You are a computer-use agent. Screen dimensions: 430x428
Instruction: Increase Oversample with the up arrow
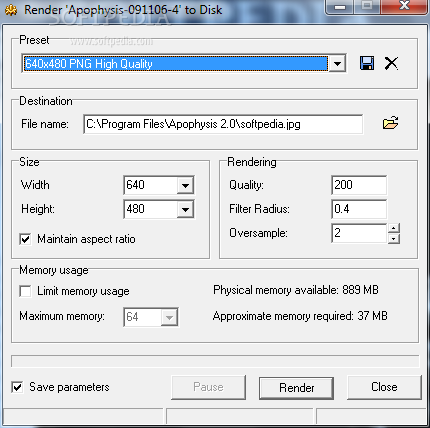pyautogui.click(x=394, y=228)
